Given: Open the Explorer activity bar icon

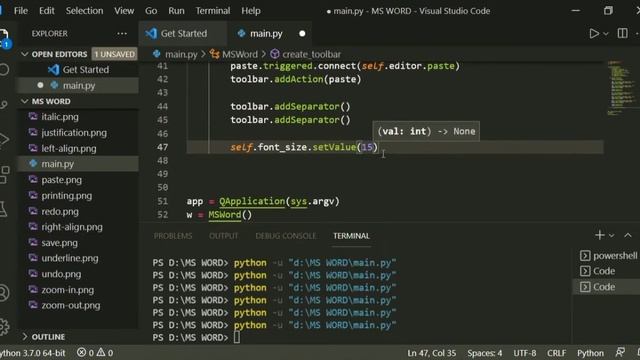Looking at the screenshot, I should (4, 38).
